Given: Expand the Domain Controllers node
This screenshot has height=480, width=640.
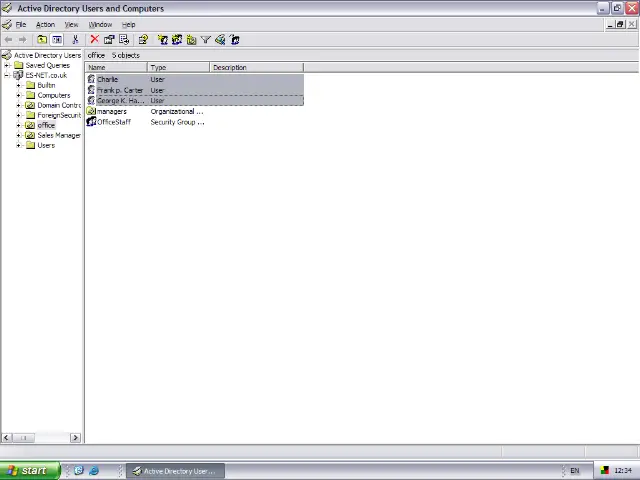Looking at the screenshot, I should pyautogui.click(x=18, y=105).
